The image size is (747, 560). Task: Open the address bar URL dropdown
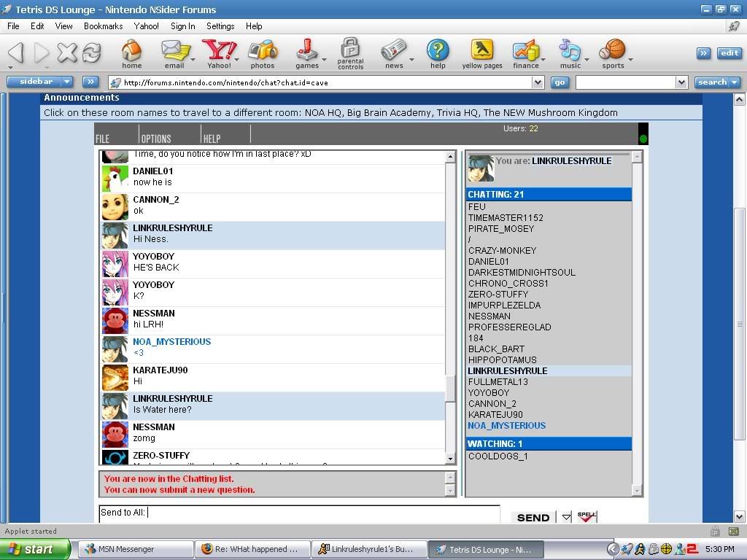click(x=538, y=82)
